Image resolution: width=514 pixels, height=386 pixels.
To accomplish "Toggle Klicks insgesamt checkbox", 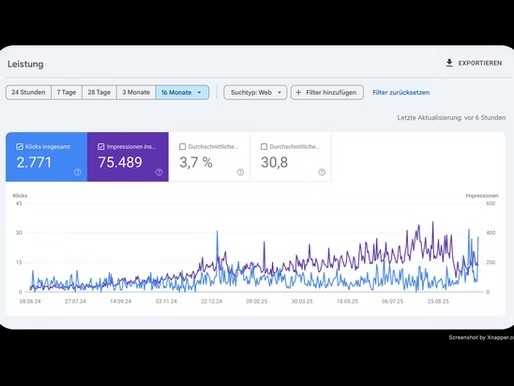I will [19, 147].
